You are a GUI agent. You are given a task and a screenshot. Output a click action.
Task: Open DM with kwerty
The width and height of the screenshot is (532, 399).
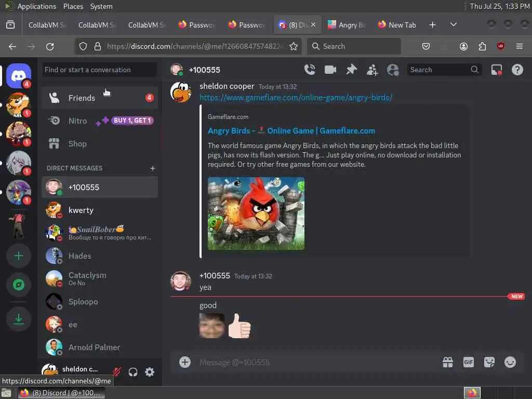point(100,210)
